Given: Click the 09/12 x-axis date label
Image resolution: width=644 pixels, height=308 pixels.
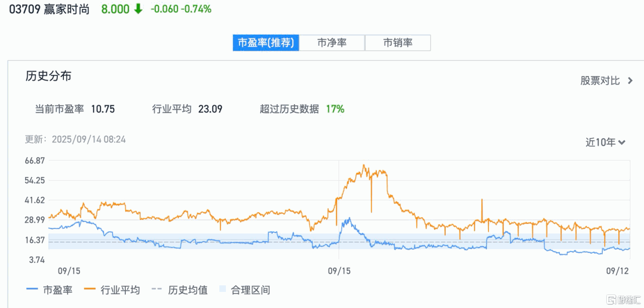Looking at the screenshot, I should point(618,271).
